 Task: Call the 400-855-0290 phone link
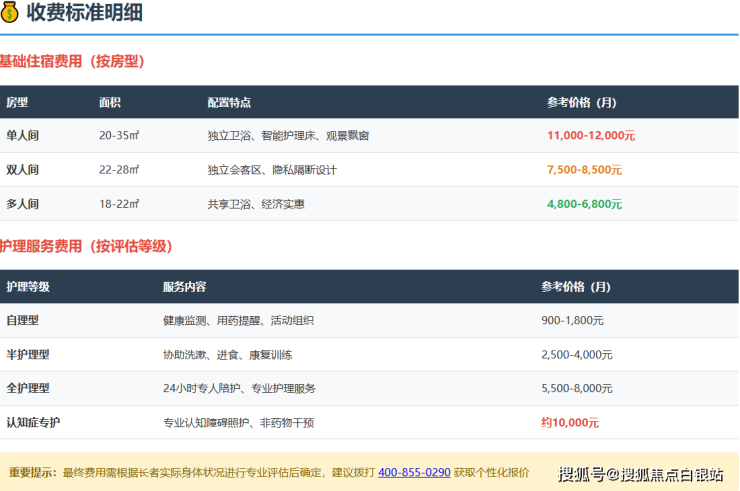(414, 471)
